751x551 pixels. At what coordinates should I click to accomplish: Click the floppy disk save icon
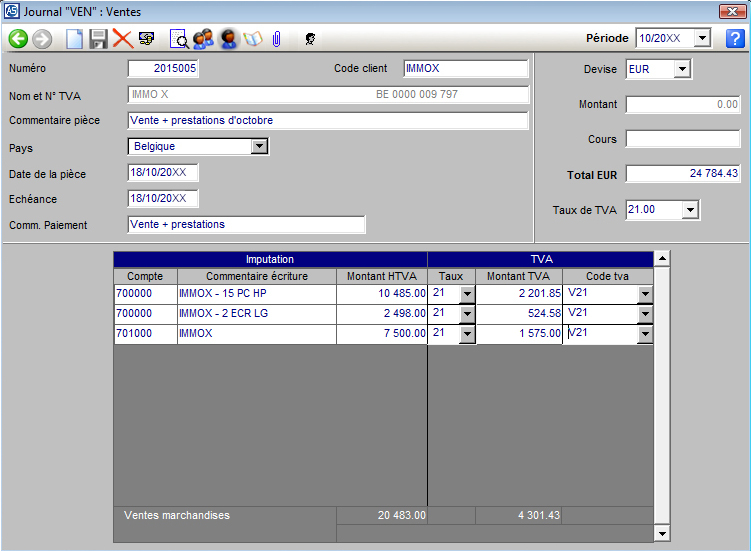(x=98, y=39)
